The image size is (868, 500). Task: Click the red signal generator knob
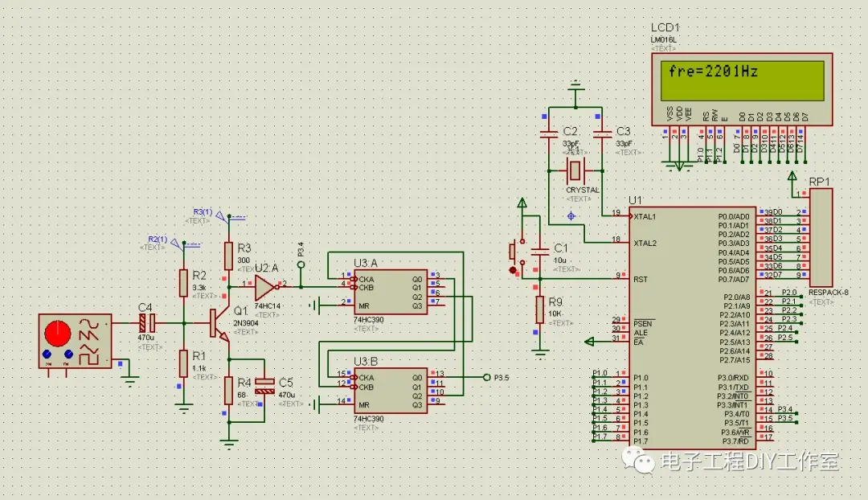tap(57, 334)
